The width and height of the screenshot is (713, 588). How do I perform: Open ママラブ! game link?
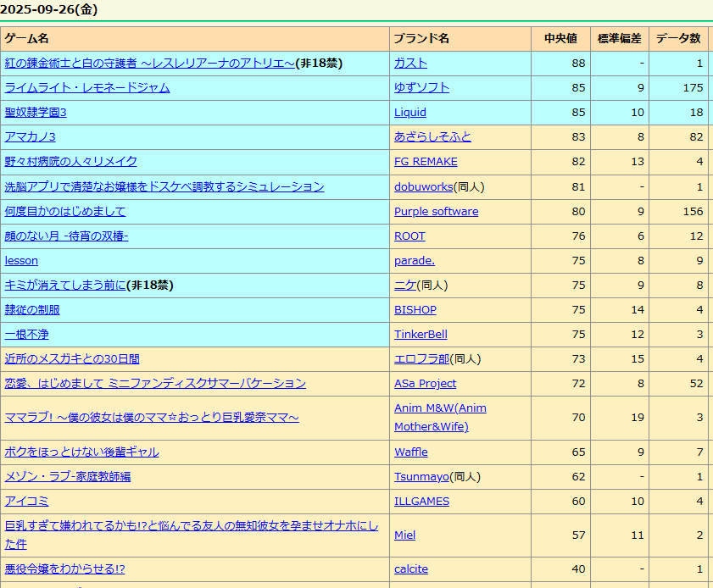(x=152, y=417)
